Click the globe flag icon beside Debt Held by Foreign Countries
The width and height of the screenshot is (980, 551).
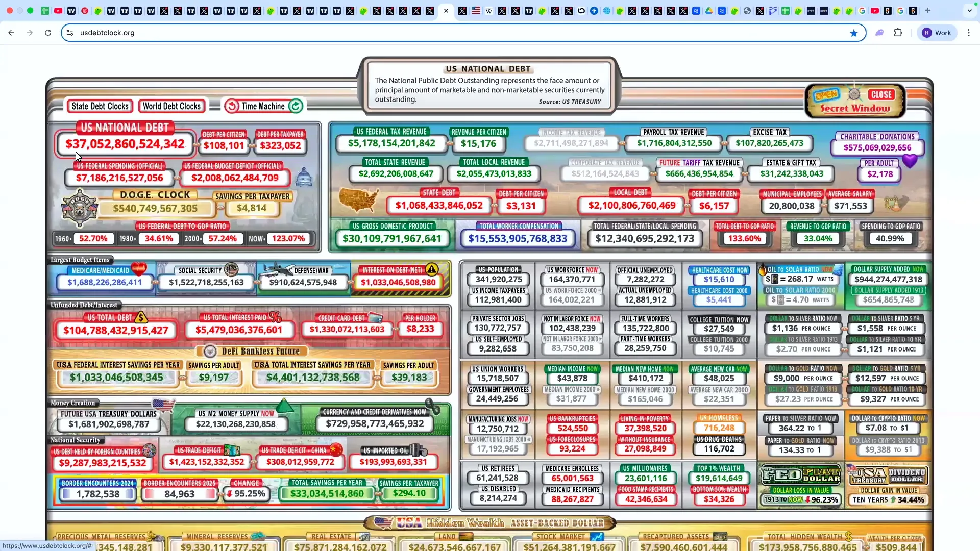[x=149, y=450]
